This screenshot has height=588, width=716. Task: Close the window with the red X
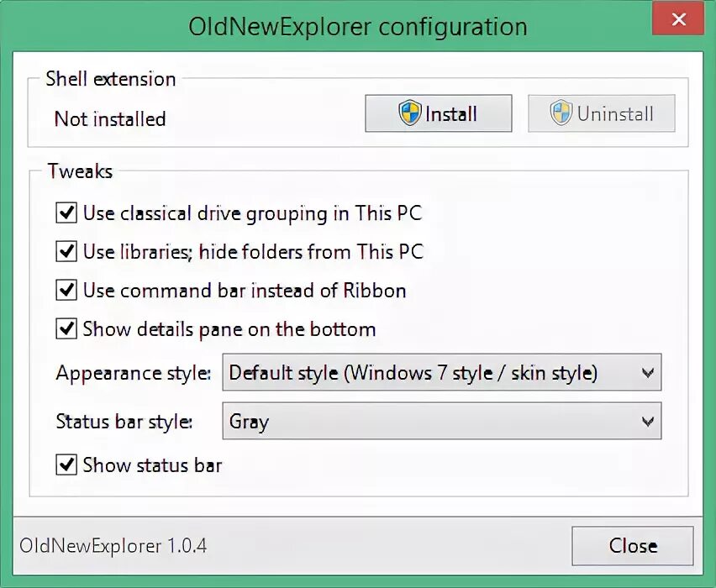pos(678,19)
